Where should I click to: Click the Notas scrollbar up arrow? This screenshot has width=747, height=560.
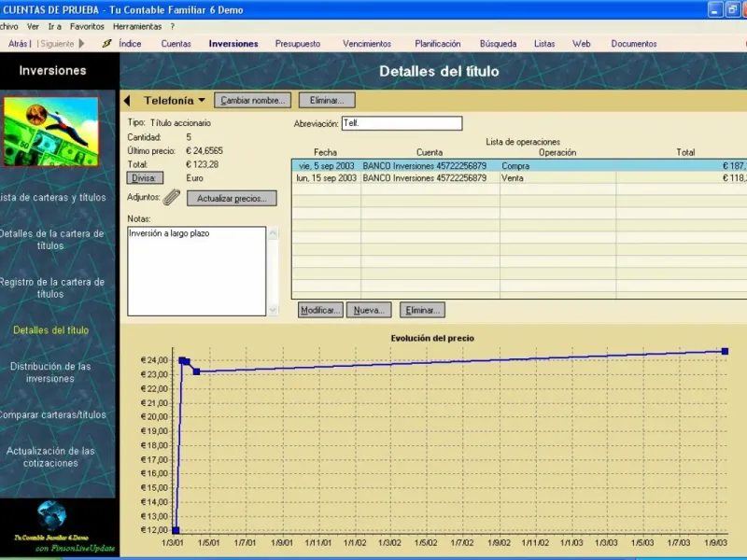273,233
